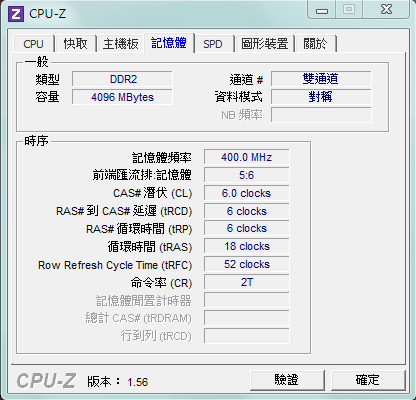
Task: Click the empty NB 頻率 field
Action: coord(321,115)
